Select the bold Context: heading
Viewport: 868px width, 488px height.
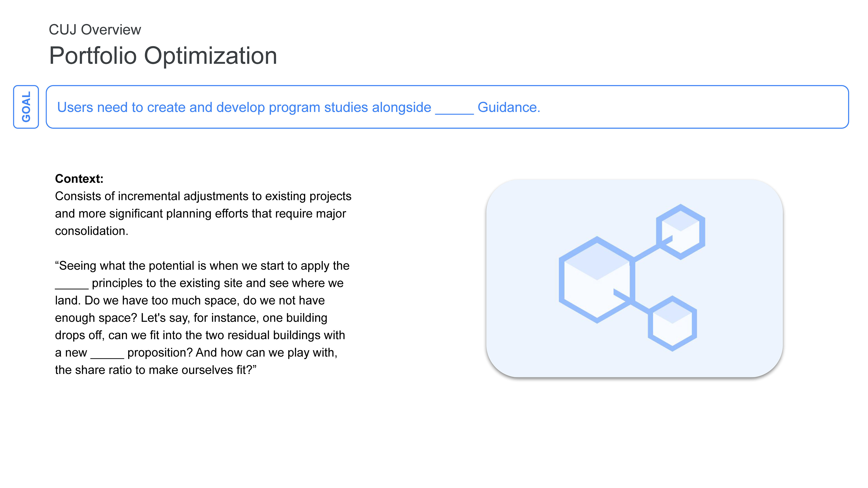pos(79,178)
